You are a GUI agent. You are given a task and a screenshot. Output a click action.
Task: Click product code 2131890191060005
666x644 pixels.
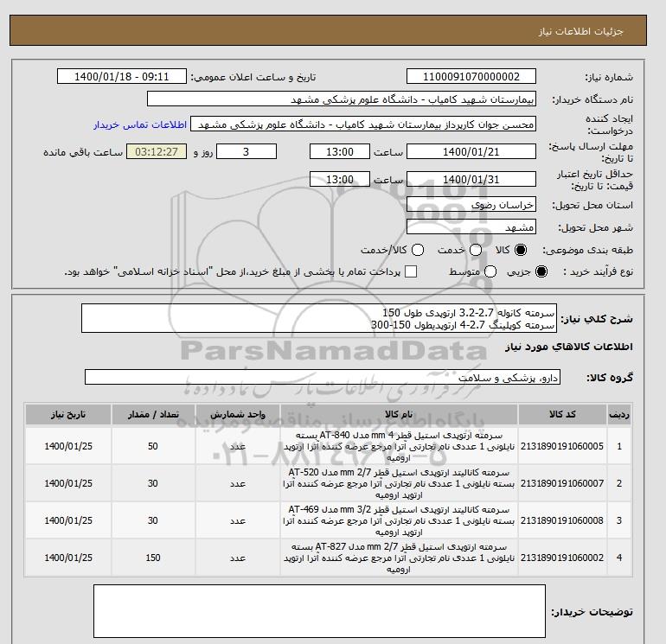(x=562, y=446)
